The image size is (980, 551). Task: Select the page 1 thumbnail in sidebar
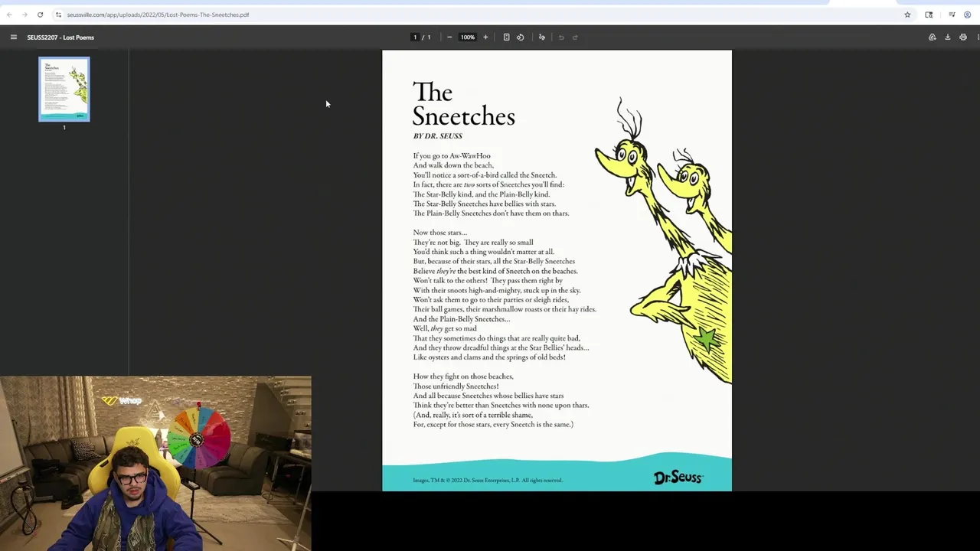point(64,89)
